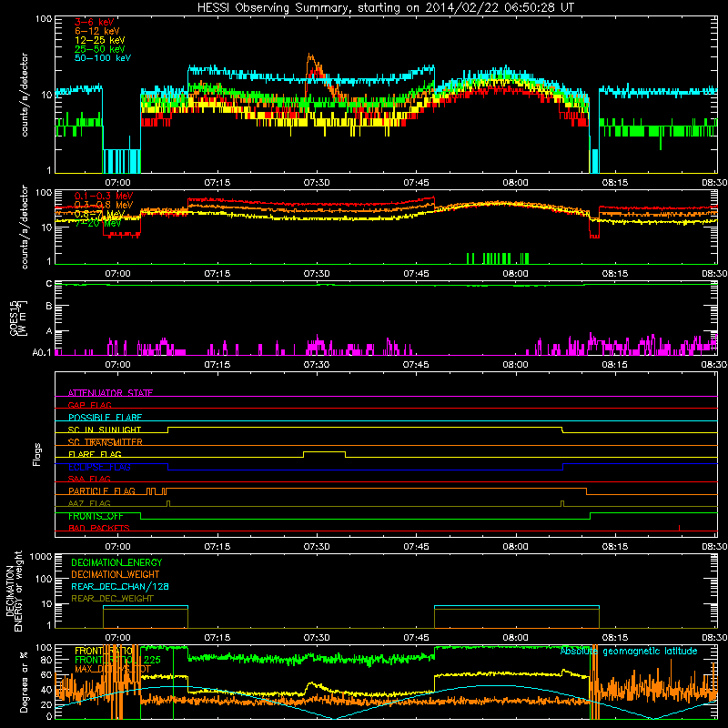728x728 pixels.
Task: Click the PARTICLE_FLAG label
Action: coord(102,491)
